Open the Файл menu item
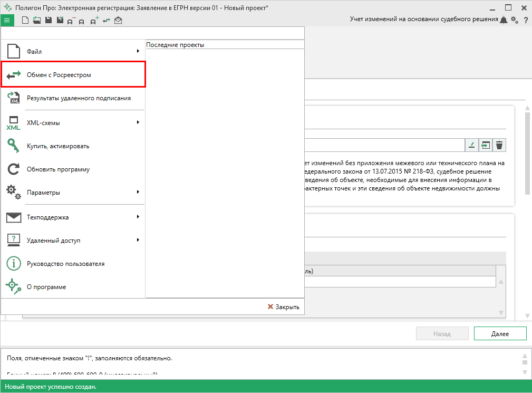This screenshot has height=393, width=532. 73,51
